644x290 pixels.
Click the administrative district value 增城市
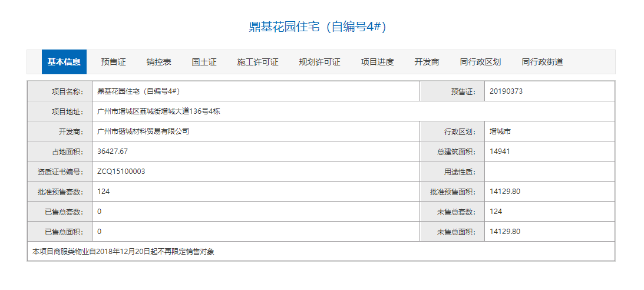(x=500, y=131)
